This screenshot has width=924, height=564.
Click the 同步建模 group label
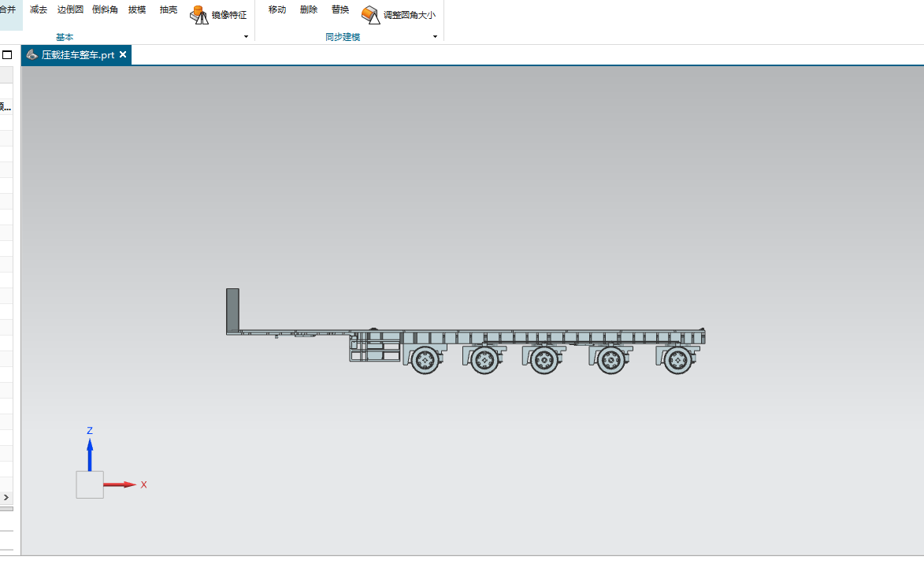pos(343,37)
